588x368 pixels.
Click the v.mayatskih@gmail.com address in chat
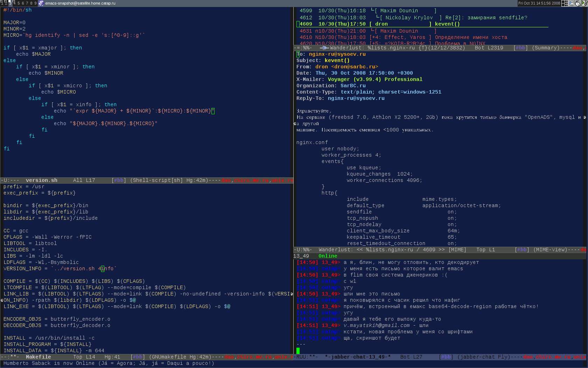click(376, 325)
